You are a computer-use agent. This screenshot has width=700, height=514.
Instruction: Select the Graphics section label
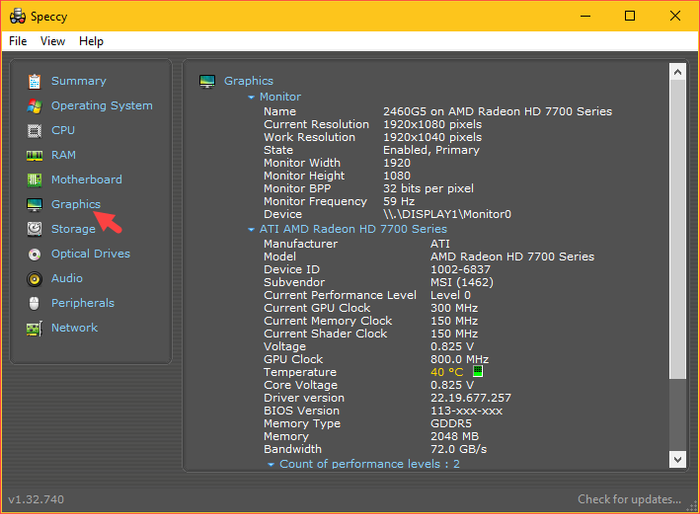(x=76, y=204)
